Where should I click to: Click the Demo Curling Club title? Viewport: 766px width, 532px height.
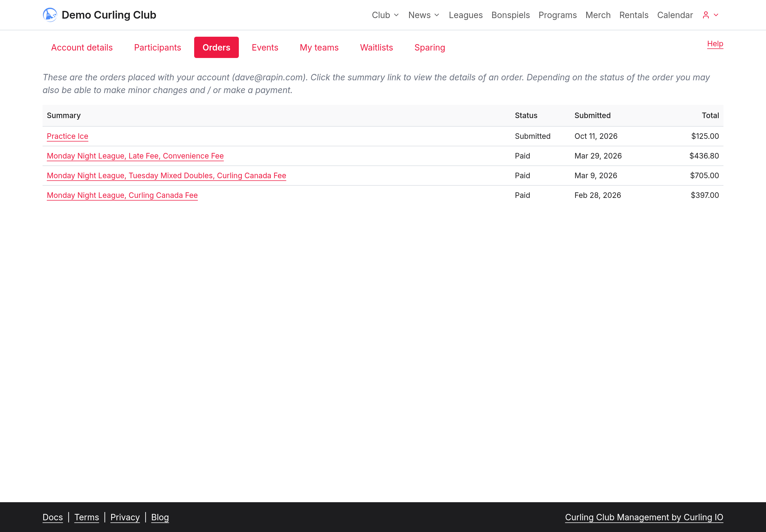(x=109, y=15)
